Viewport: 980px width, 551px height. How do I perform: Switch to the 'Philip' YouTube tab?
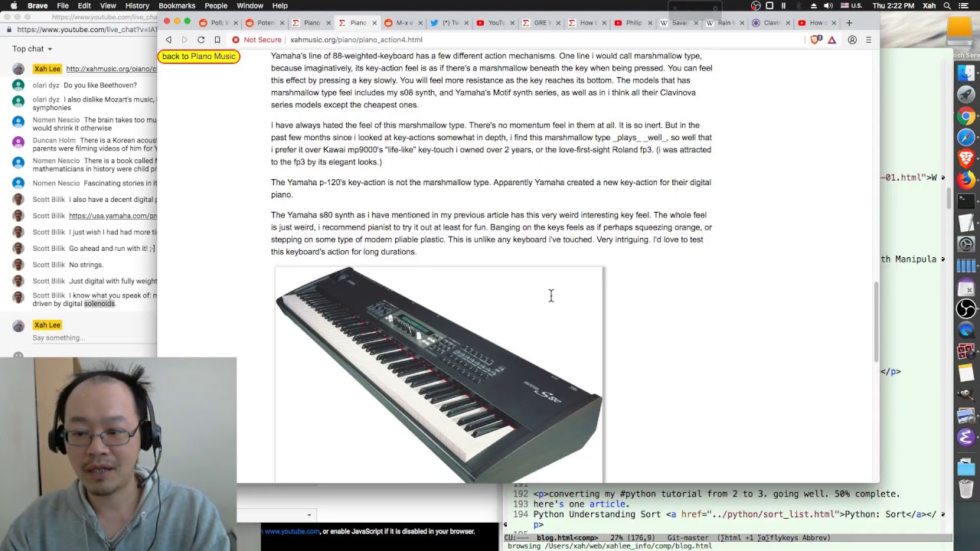point(632,23)
